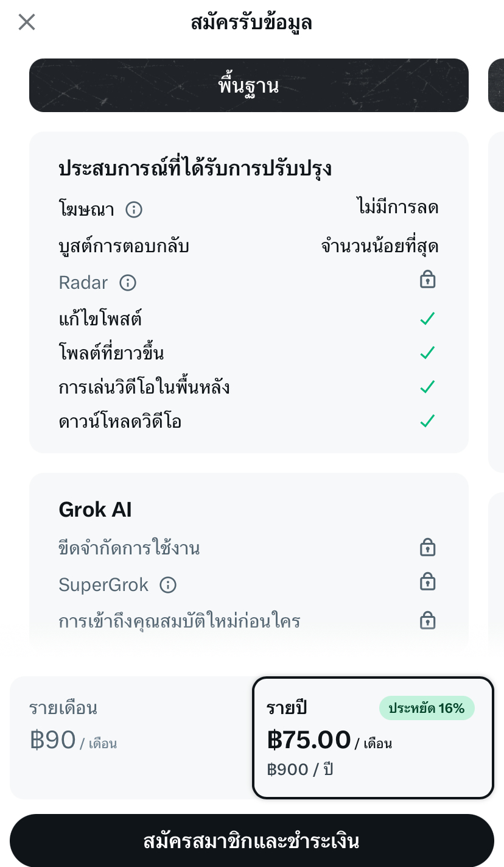Tap the lock icon for ขีดจำกัดการใช้งาน
504x867 pixels.
(x=428, y=547)
